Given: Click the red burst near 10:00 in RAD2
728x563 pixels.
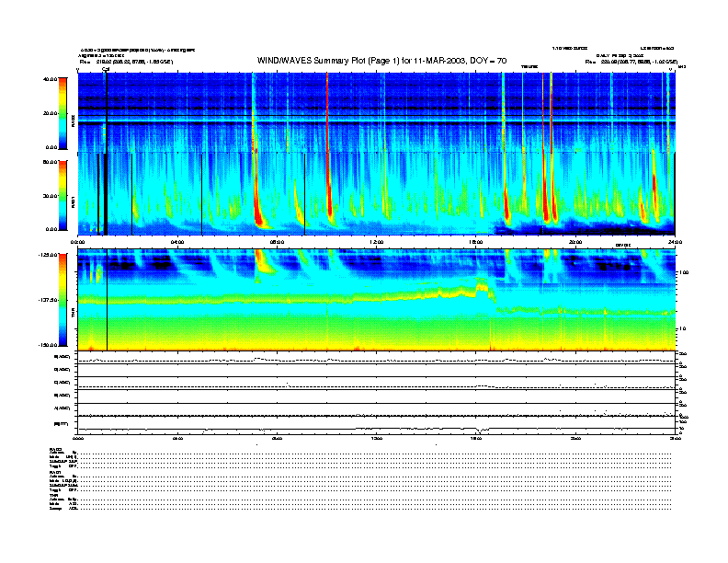Looking at the screenshot, I should tap(327, 111).
